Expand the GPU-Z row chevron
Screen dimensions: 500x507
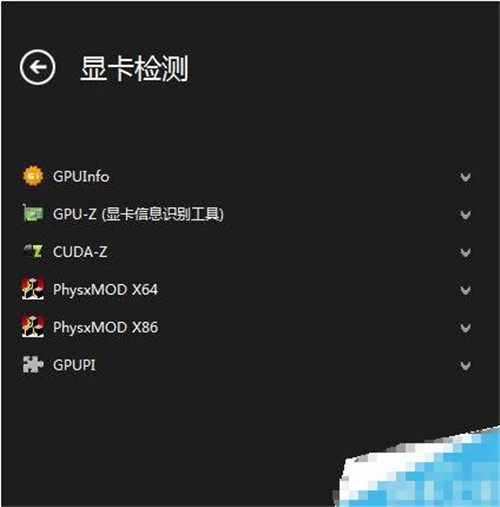point(465,214)
